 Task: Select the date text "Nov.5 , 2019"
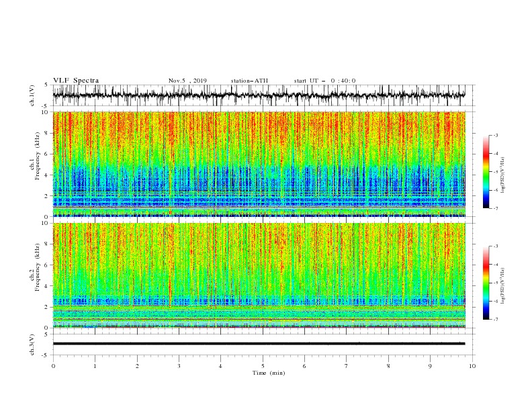point(187,81)
